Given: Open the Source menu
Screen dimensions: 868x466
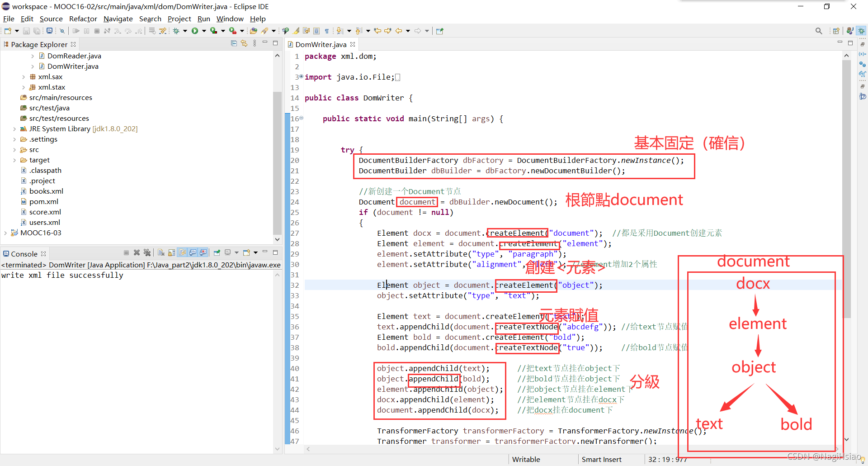Looking at the screenshot, I should point(51,19).
